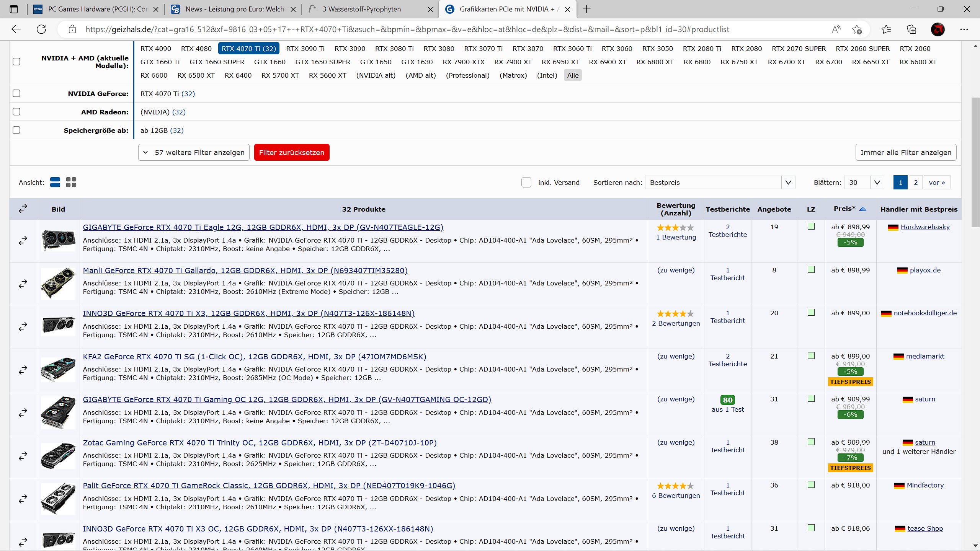Click compare arrows icon for Manli Gallardo
This screenshot has width=980, height=551.
coord(23,284)
